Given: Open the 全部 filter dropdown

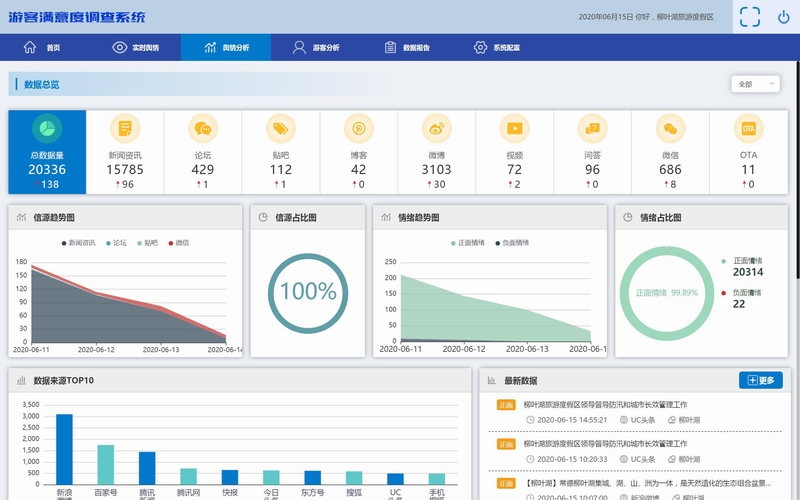Looking at the screenshot, I should point(754,85).
